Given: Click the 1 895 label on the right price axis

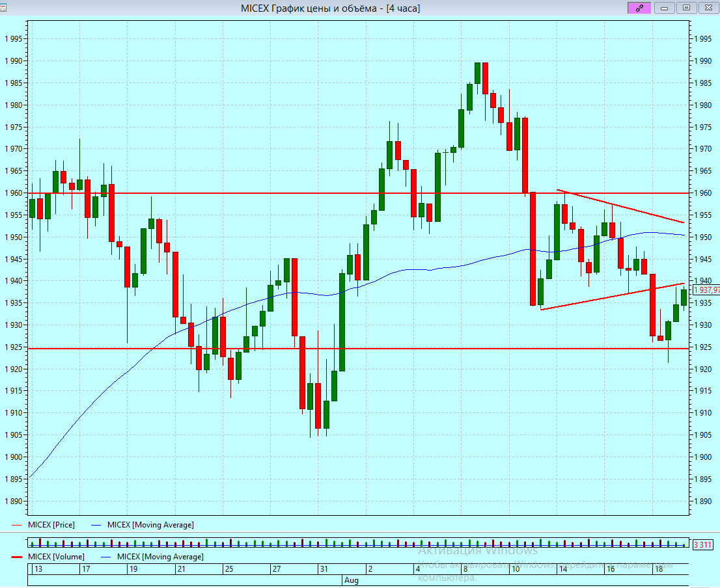Looking at the screenshot, I should 703,479.
